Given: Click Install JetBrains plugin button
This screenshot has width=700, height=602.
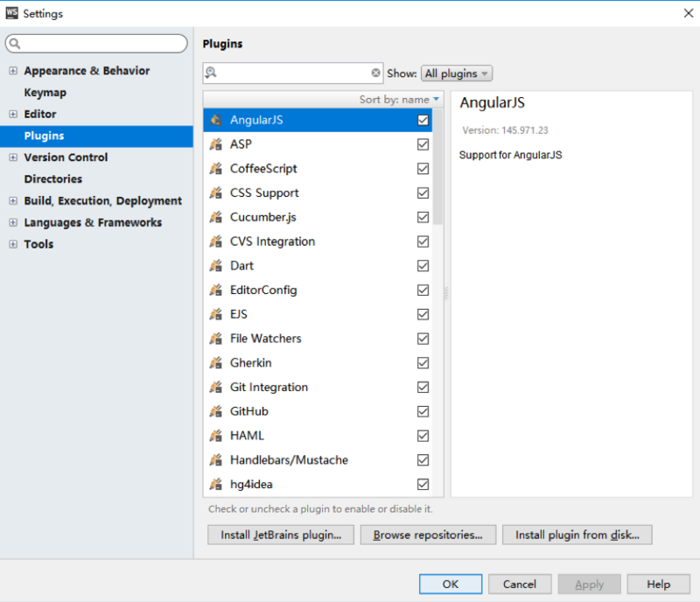Looking at the screenshot, I should click(x=281, y=535).
